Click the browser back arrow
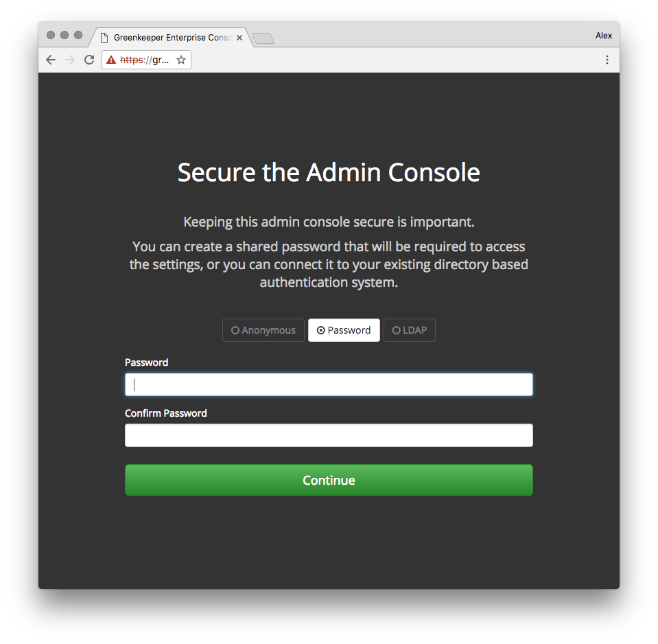The image size is (658, 644). [x=51, y=60]
